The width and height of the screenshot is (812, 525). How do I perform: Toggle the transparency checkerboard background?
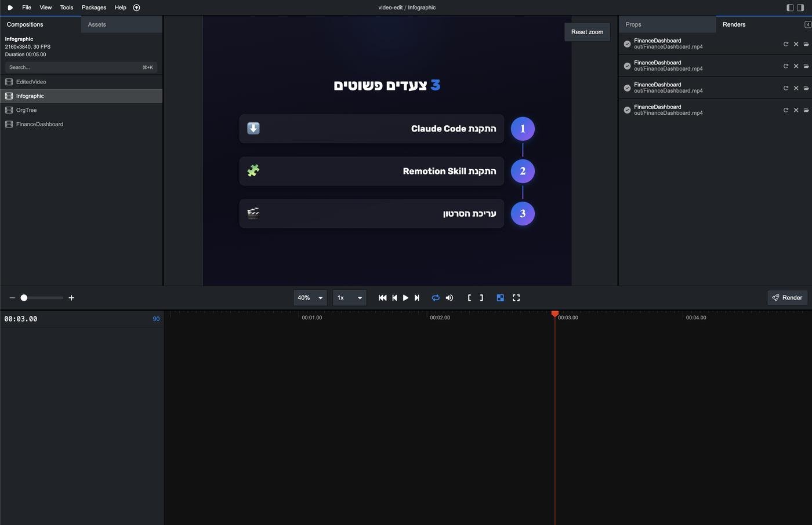point(500,298)
